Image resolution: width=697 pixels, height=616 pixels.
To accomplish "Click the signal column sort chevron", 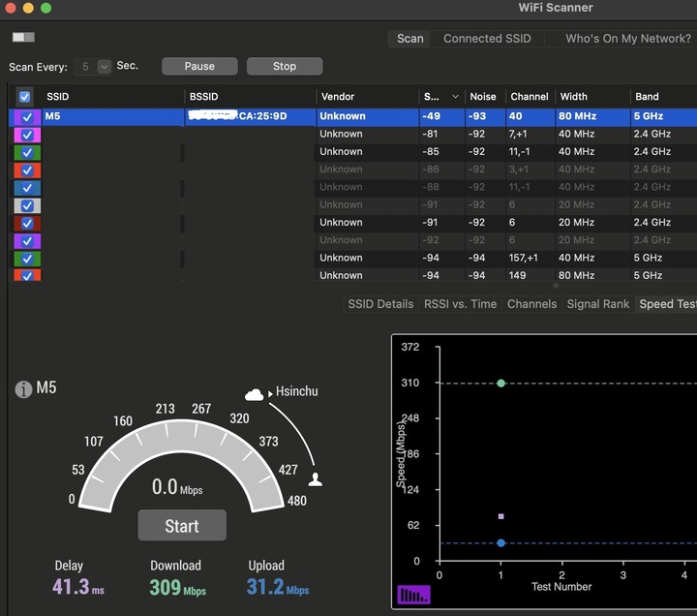I will click(455, 97).
